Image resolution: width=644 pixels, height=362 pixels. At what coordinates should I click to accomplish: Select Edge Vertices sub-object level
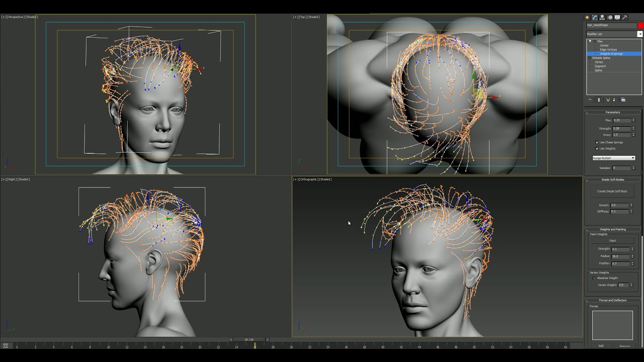click(x=608, y=50)
